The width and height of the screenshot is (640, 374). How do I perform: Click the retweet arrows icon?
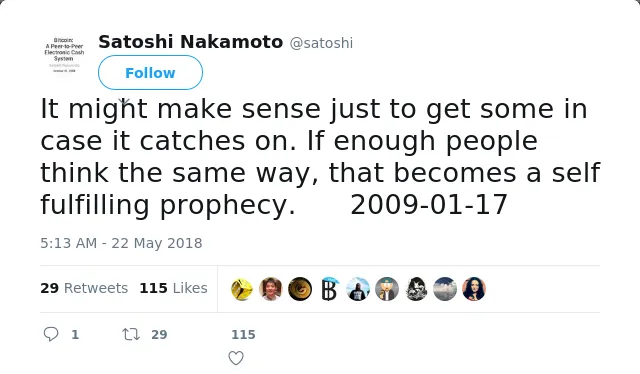point(131,334)
